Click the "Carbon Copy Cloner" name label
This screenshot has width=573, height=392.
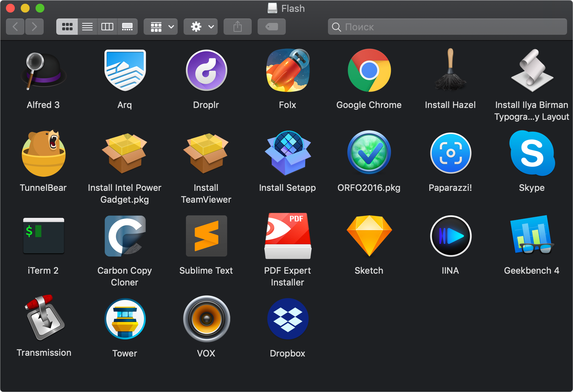125,277
